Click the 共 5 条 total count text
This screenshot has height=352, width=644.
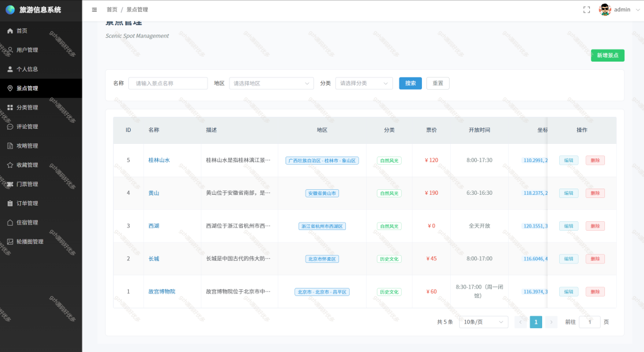[x=445, y=322]
